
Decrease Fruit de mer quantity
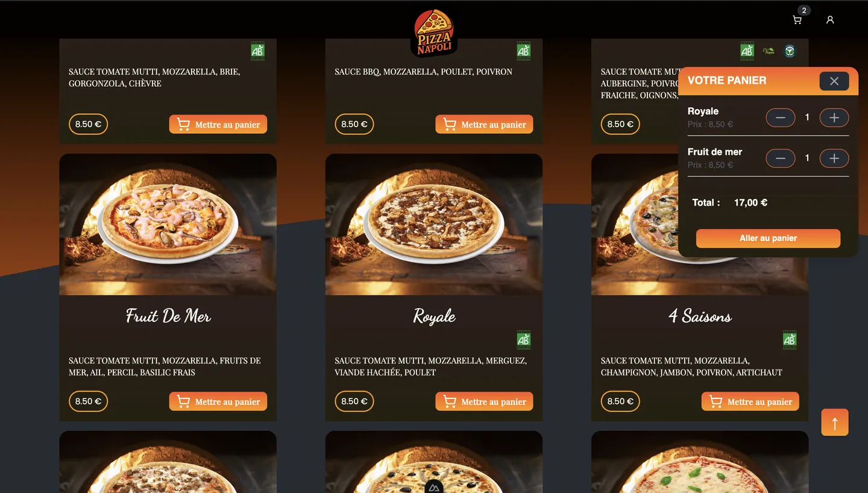781,159
